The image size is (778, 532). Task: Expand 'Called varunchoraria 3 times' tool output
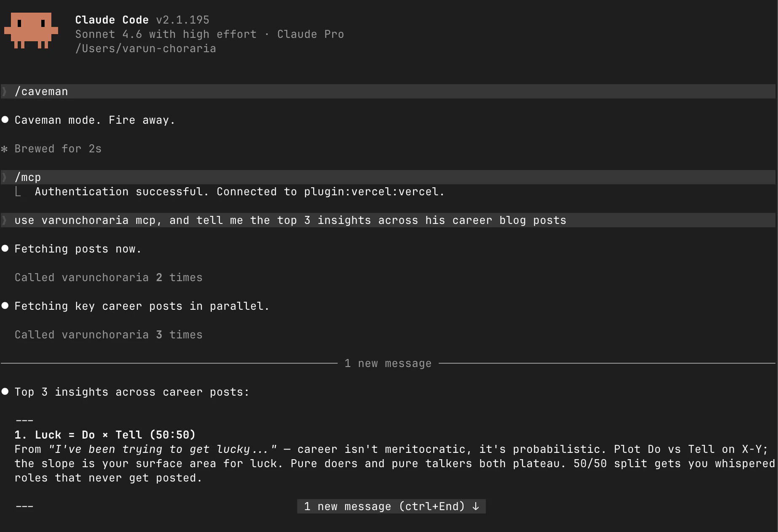[109, 335]
